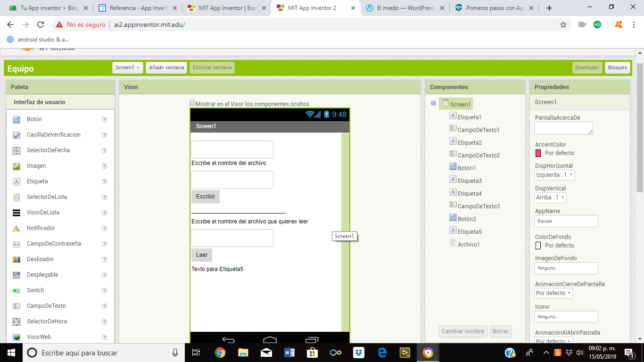This screenshot has height=362, width=644.
Task: Bookmark this page with star icon
Action: (563, 25)
